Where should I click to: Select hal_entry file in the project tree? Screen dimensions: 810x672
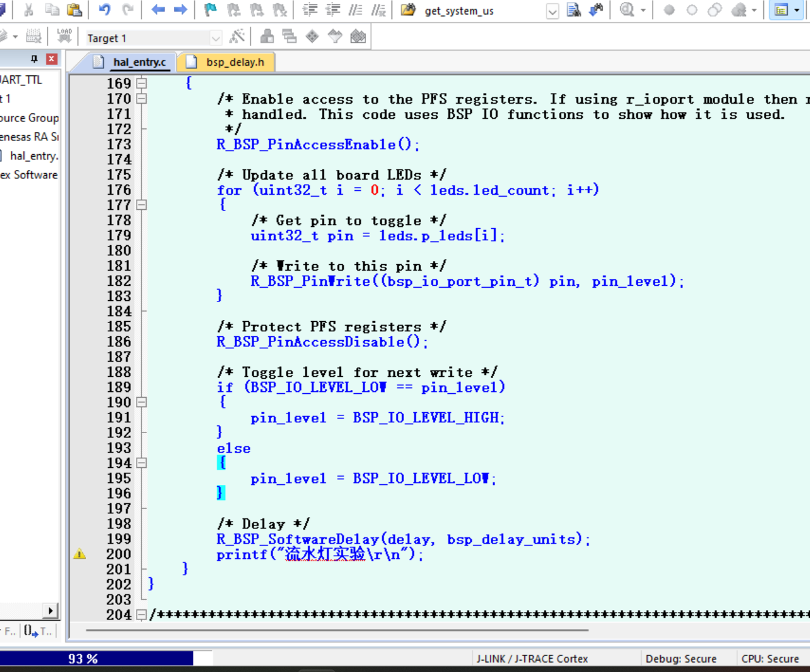point(34,156)
